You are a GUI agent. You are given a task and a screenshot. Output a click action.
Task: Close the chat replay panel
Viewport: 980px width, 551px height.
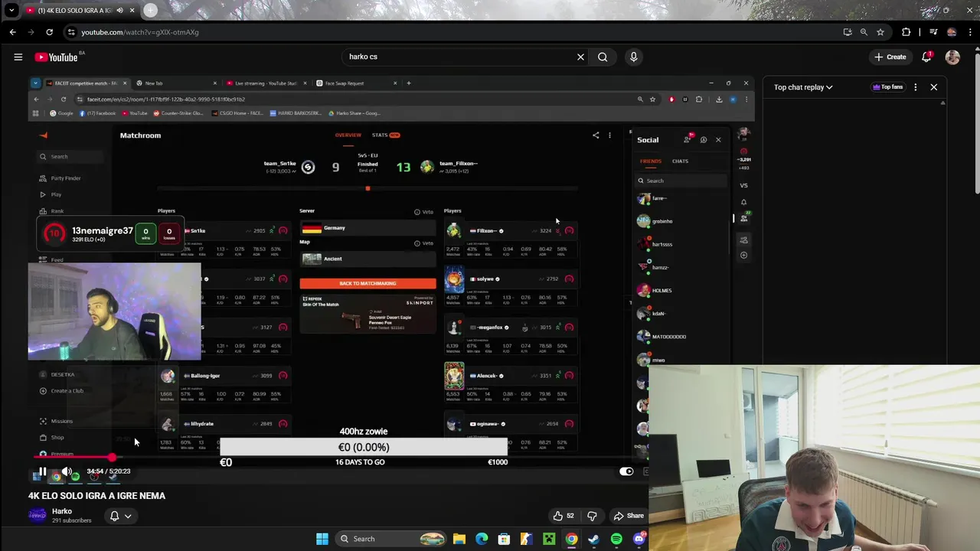point(934,87)
